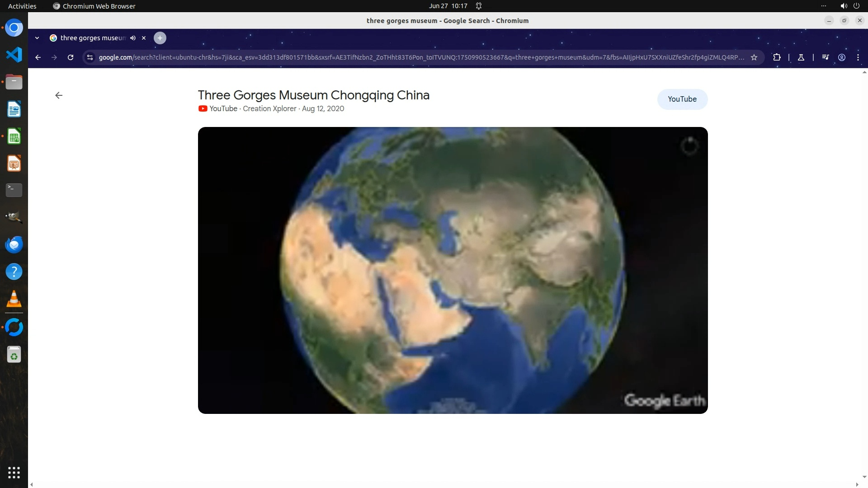Click the YouTube button
The width and height of the screenshot is (868, 488).
click(682, 99)
